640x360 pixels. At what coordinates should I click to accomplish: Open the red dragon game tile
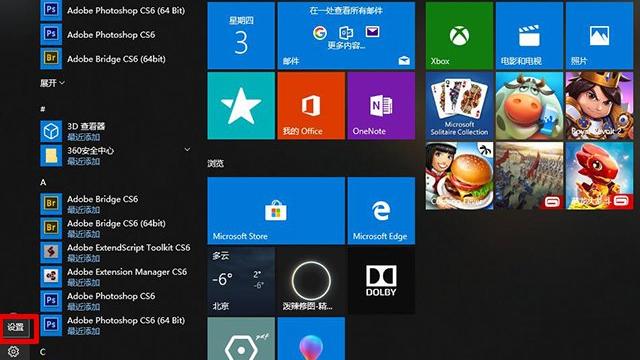(x=599, y=176)
